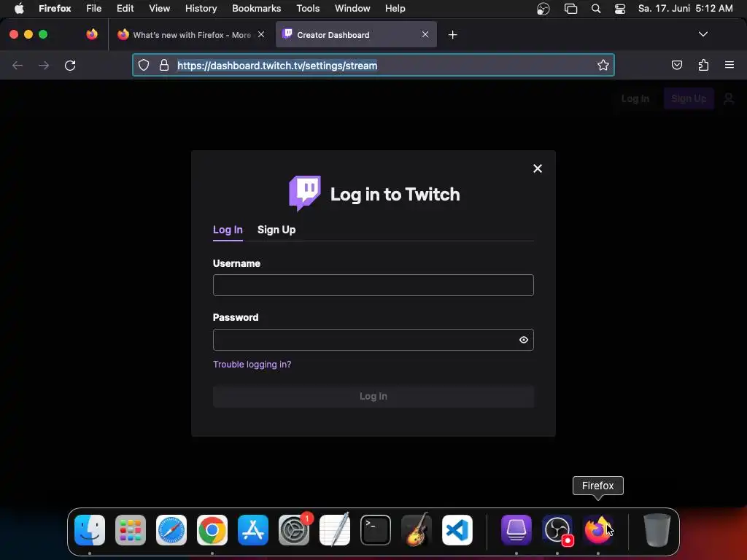Switch to What's new with Firefox tab

tap(190, 35)
